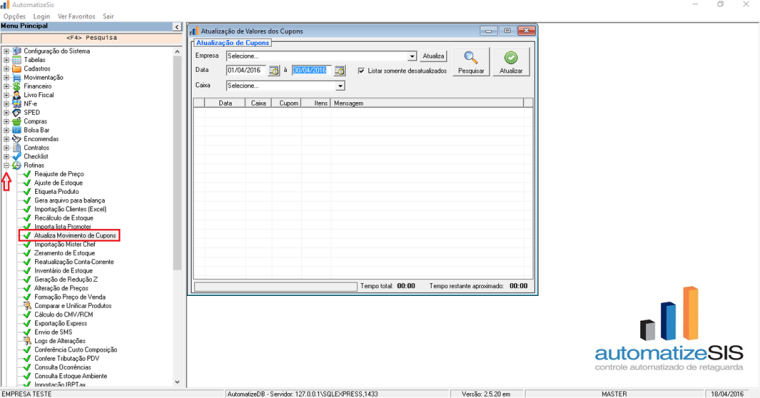Expand the Configuração do Sistema node
Screen dimensions: 760x398
click(6, 51)
